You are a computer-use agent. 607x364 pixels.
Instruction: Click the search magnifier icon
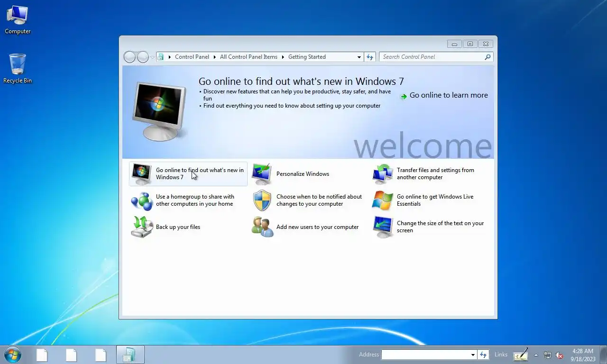click(x=487, y=57)
